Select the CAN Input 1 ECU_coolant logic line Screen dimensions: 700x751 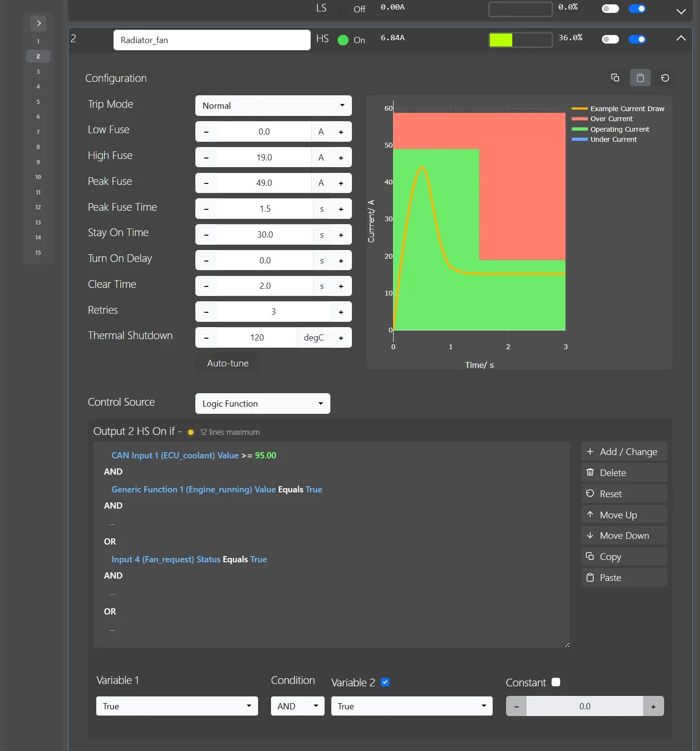[194, 455]
